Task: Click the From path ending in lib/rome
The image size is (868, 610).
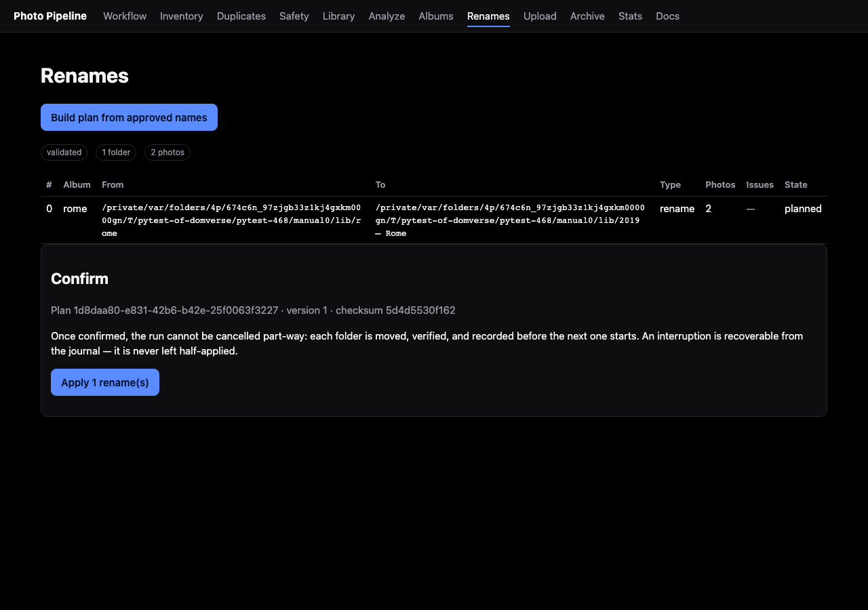Action: [231, 220]
